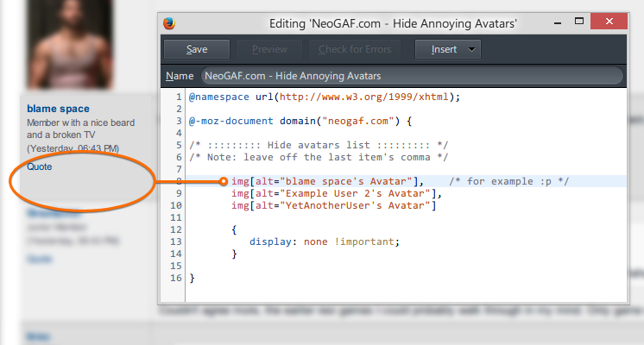Click line number 1 in the gutter
644x345 pixels.
[x=179, y=97]
